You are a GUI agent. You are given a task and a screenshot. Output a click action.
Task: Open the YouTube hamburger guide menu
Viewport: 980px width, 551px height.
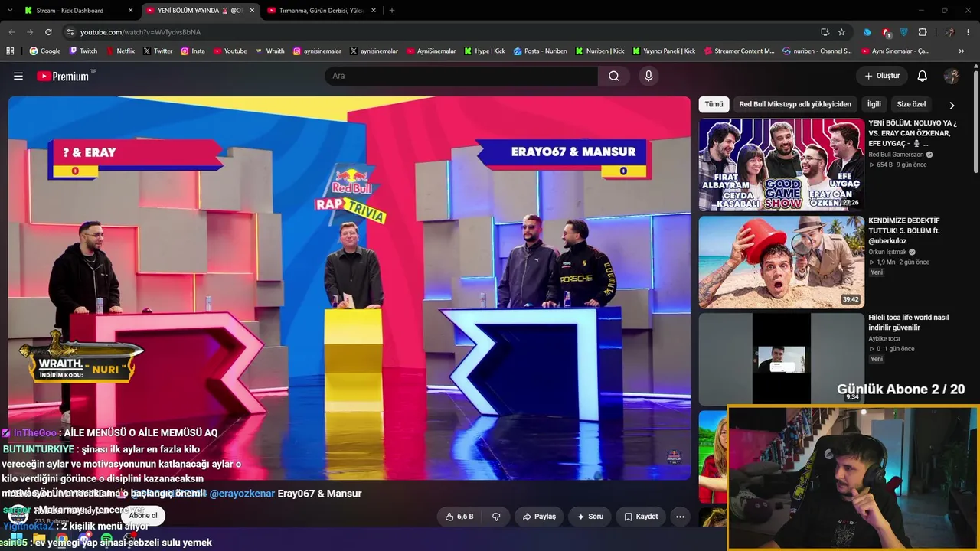[x=18, y=76]
